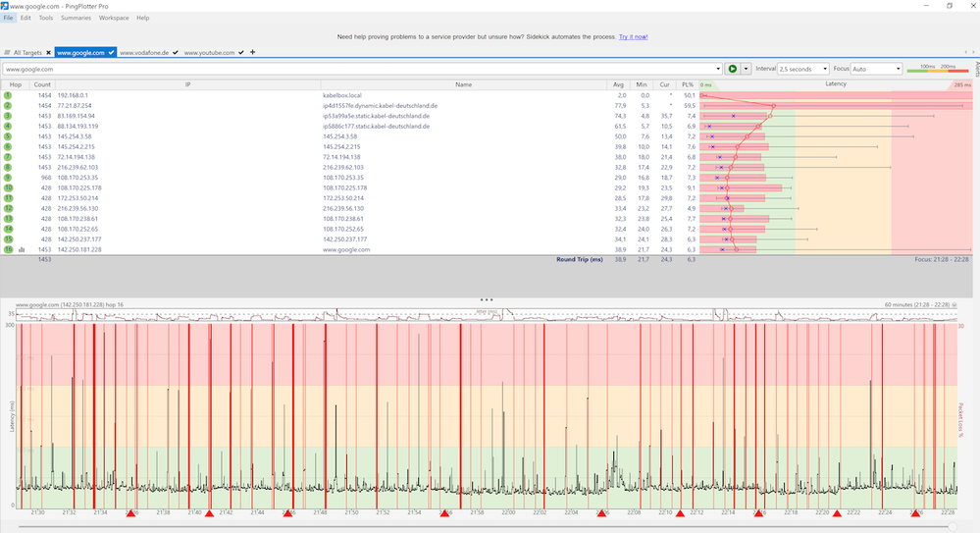The height and width of the screenshot is (533, 980).
Task: Select the hop 6 green circle icon
Action: pos(8,147)
